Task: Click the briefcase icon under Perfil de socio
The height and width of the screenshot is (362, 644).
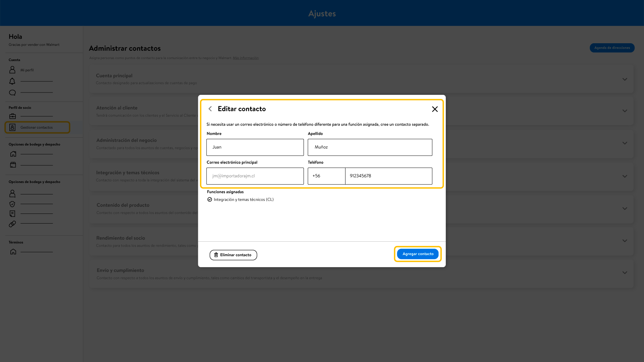Action: (12, 116)
